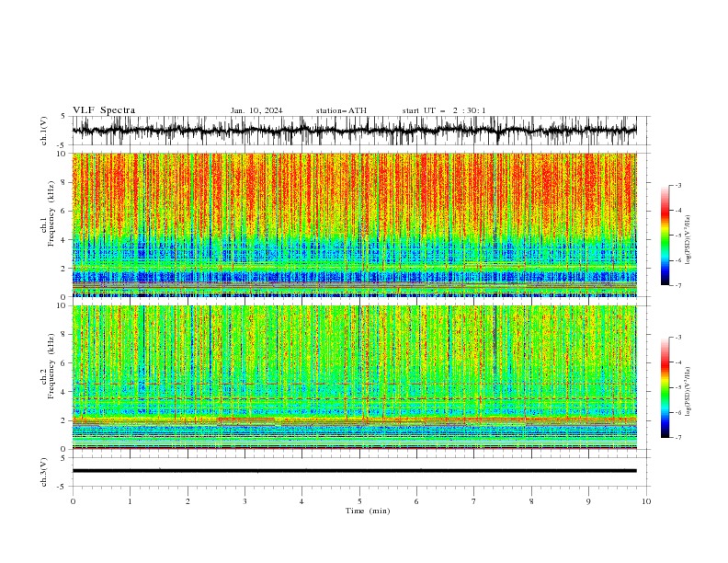Click the "-3" label on ch.2 color bar
728x563 pixels.
coord(678,338)
